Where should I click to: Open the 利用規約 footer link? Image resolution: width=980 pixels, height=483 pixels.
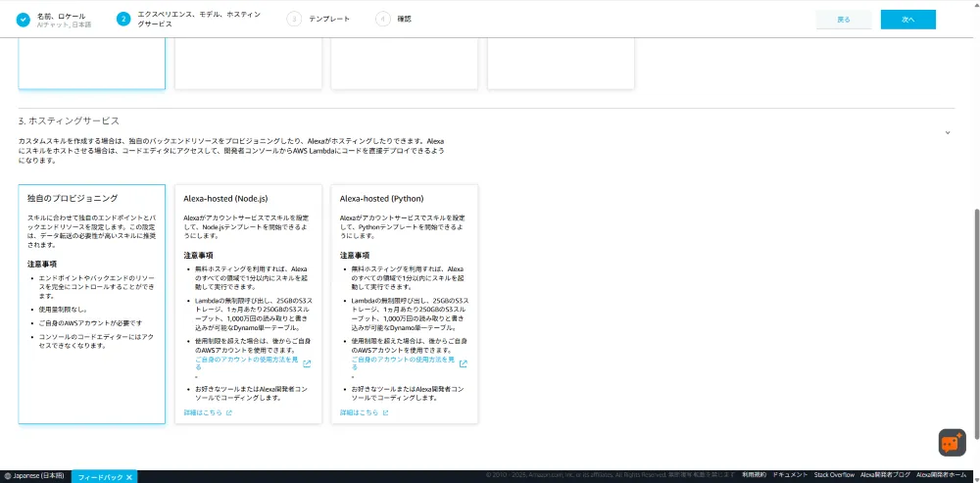coord(755,475)
